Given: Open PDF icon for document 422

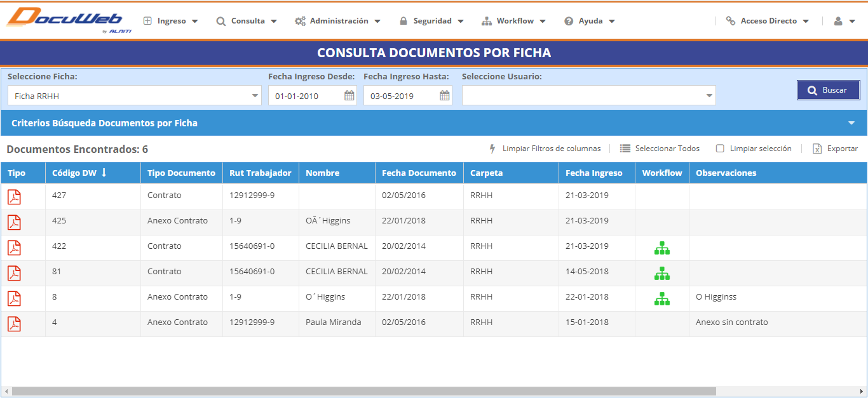Looking at the screenshot, I should coord(14,248).
